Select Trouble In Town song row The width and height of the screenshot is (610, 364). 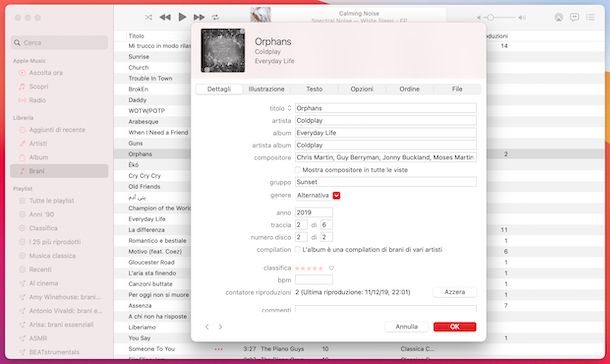click(x=150, y=78)
